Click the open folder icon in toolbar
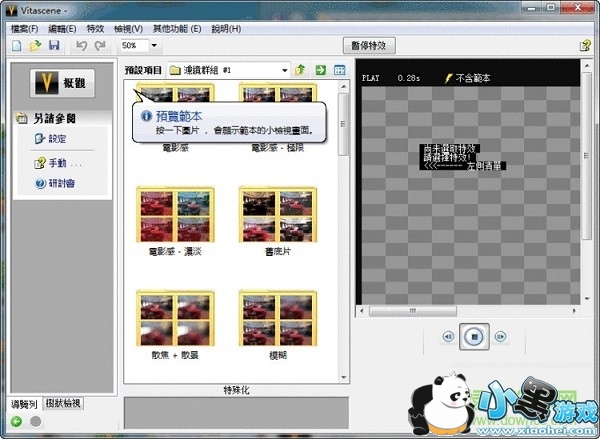600x439 pixels. (35, 46)
